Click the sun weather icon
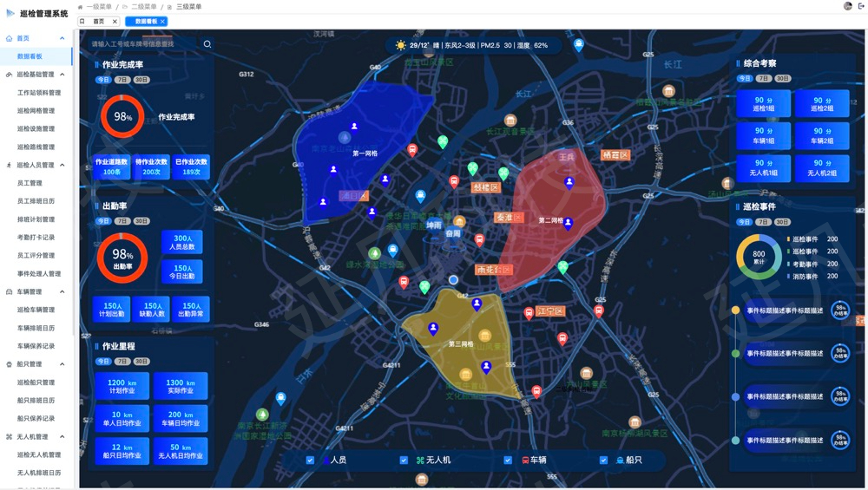 pyautogui.click(x=400, y=45)
